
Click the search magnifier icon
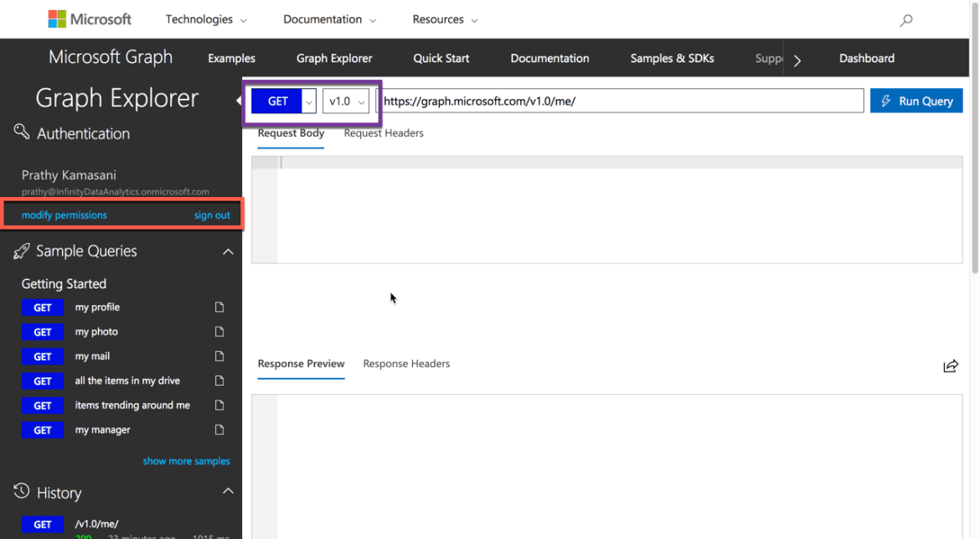click(x=905, y=21)
